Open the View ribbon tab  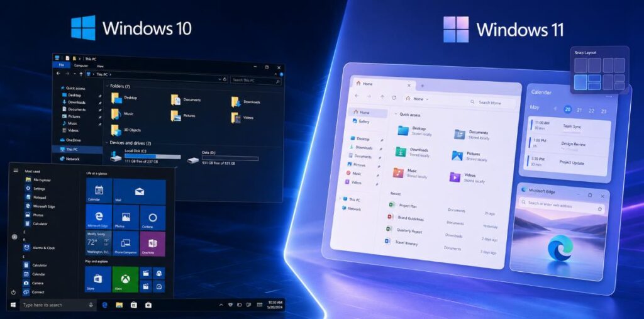point(100,66)
